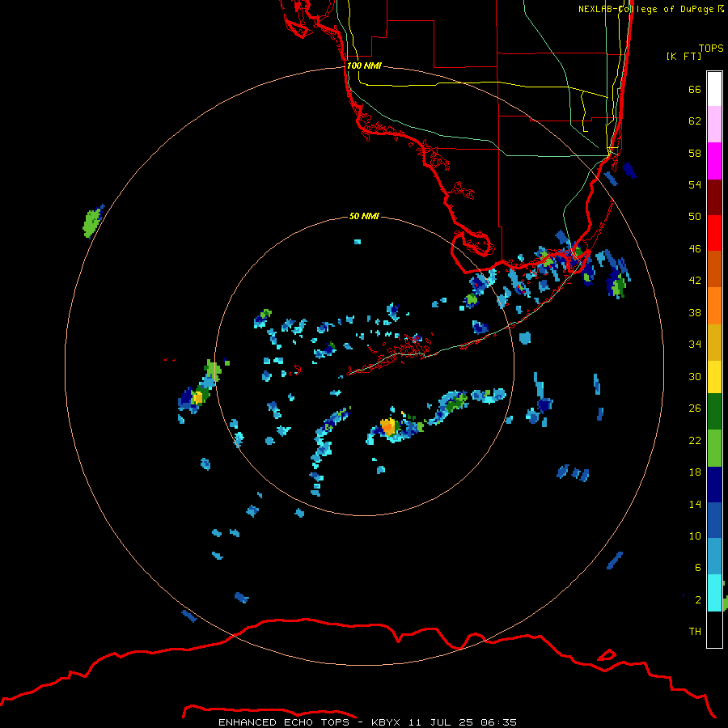Click the 50 NMI range ring label
728x728 pixels.
[364, 216]
